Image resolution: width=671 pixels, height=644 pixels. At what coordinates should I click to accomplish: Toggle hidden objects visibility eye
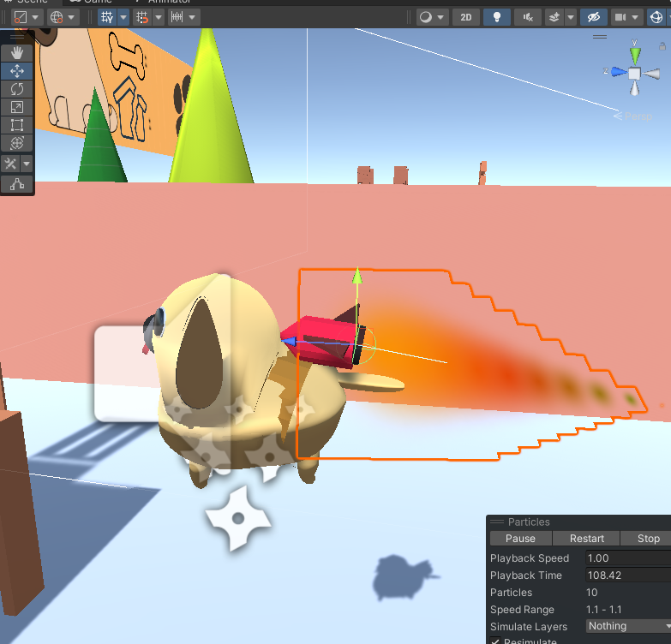click(594, 17)
